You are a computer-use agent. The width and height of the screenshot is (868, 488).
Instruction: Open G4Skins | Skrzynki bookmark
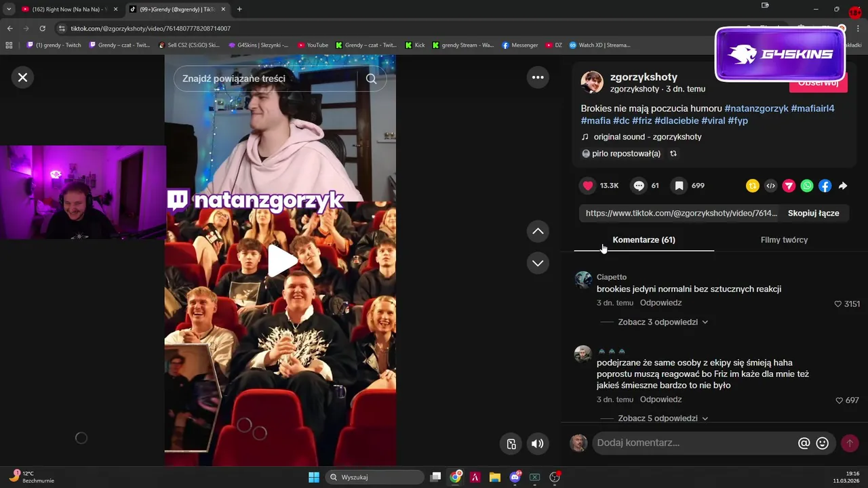(258, 45)
